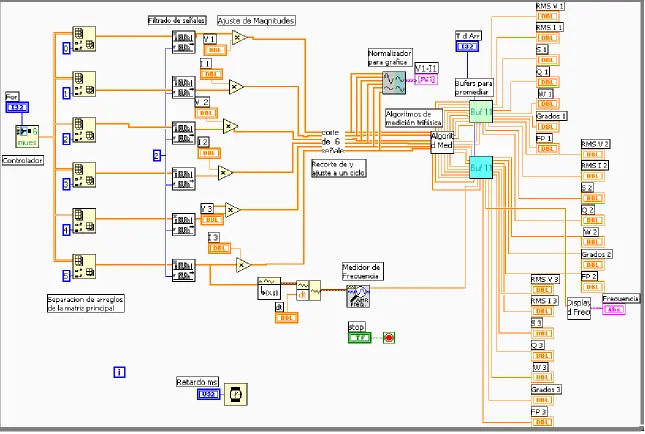Click the blue filter constant 2
Image resolution: width=645 pixels, height=434 pixels.
pyautogui.click(x=157, y=155)
